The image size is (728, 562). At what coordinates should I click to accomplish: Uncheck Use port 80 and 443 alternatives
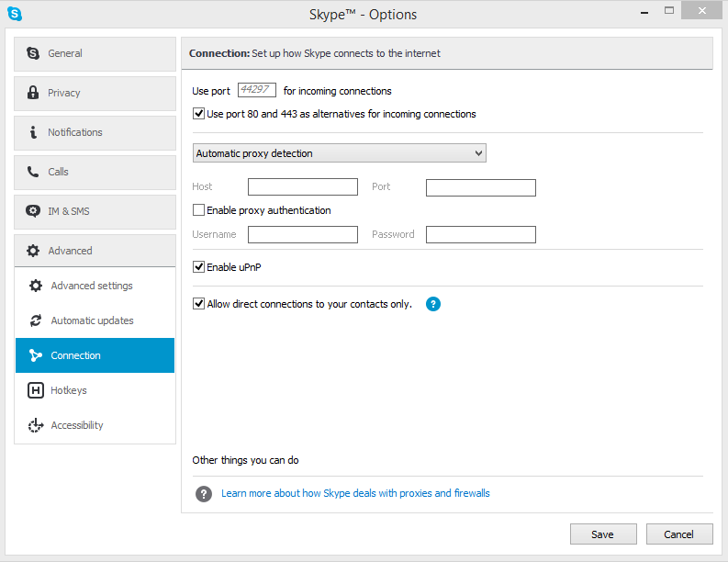[x=198, y=113]
